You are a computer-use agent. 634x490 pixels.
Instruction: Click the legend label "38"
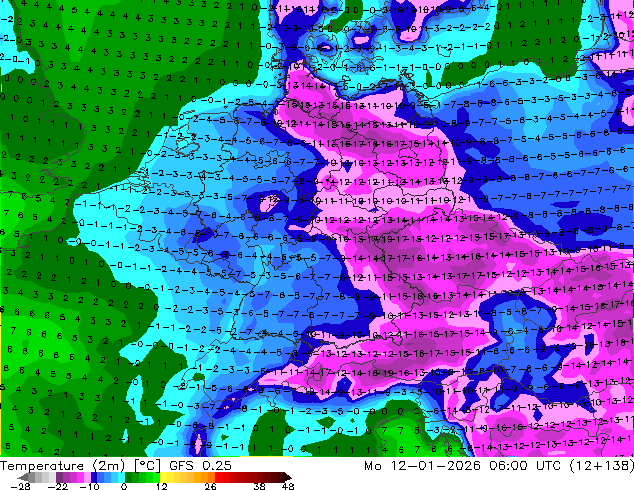[259, 486]
